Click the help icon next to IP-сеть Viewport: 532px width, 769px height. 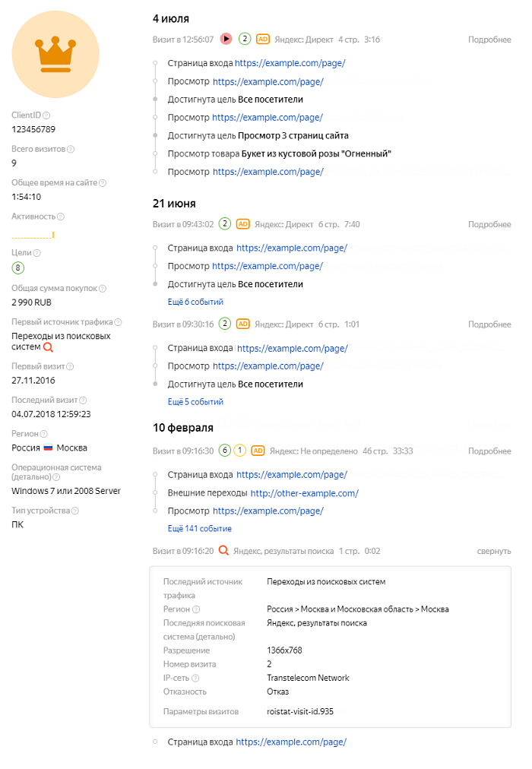[195, 679]
